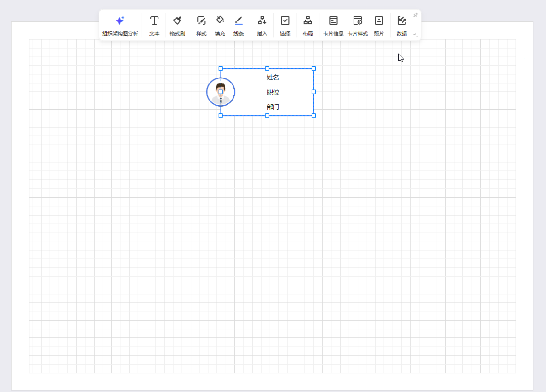Open 组织架构图分析 AI analysis tool

click(120, 26)
